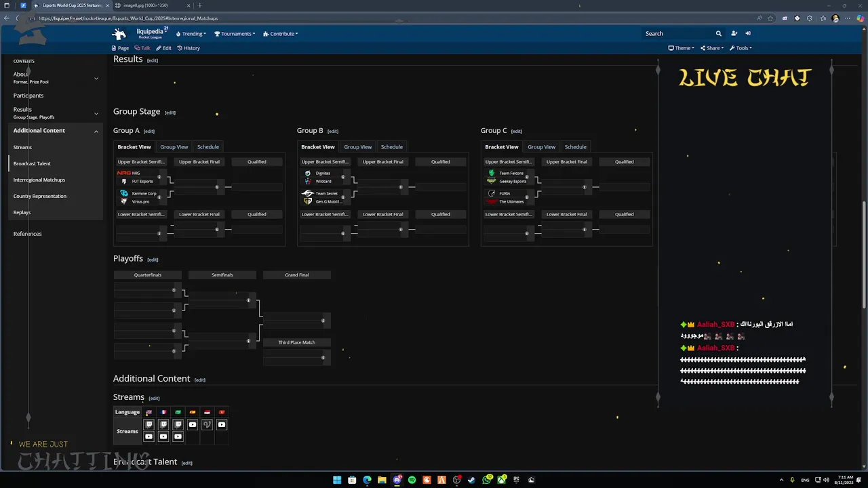Click the Karmine Corp match info icon
Viewport: 868px width, 488px height.
click(x=159, y=197)
